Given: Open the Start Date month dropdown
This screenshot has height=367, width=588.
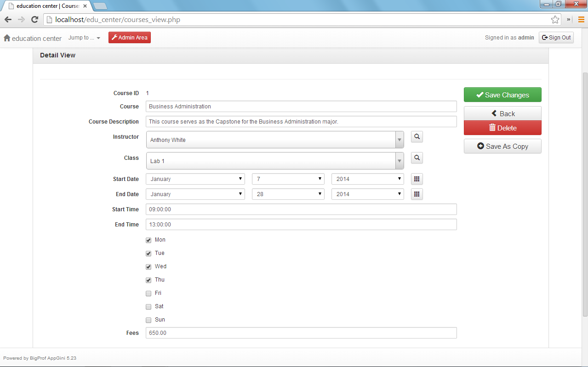Looking at the screenshot, I should pos(196,179).
